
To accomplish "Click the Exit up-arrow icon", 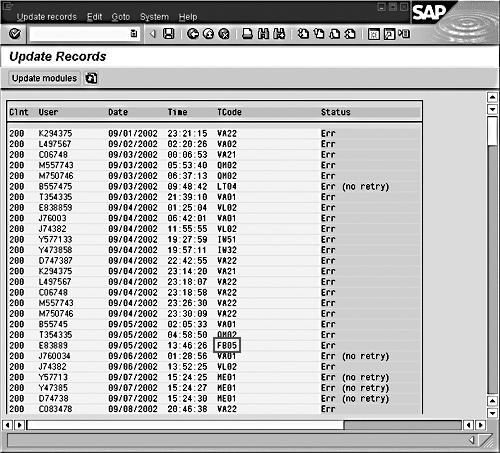I will point(209,34).
